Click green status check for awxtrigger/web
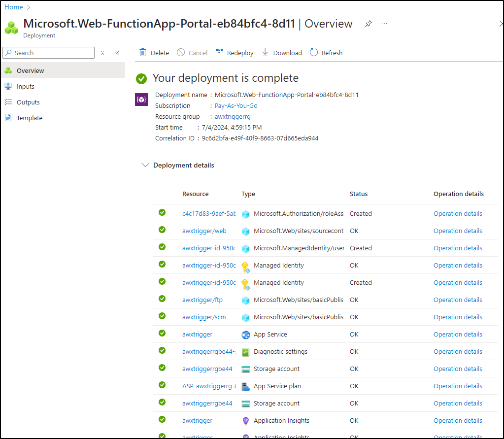The image size is (504, 439). (162, 230)
